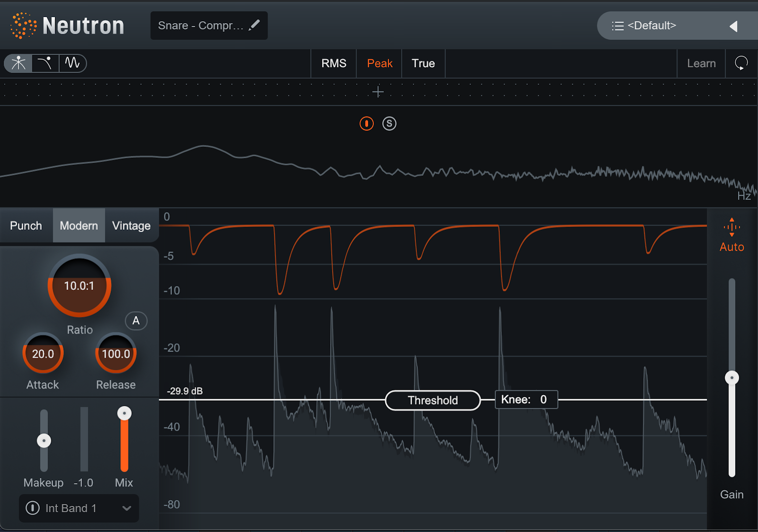The height and width of the screenshot is (532, 758).
Task: Add a band with the plus icon
Action: [378, 92]
